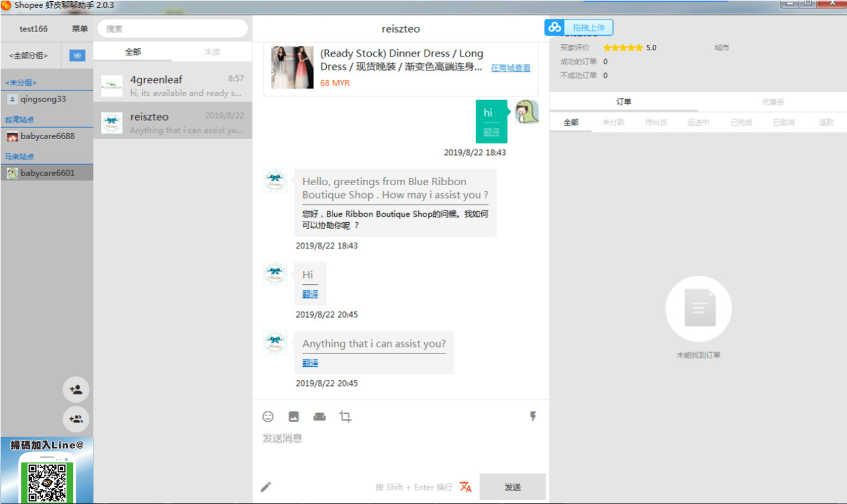
Task: Click the reiszteo chat header title
Action: pyautogui.click(x=400, y=29)
